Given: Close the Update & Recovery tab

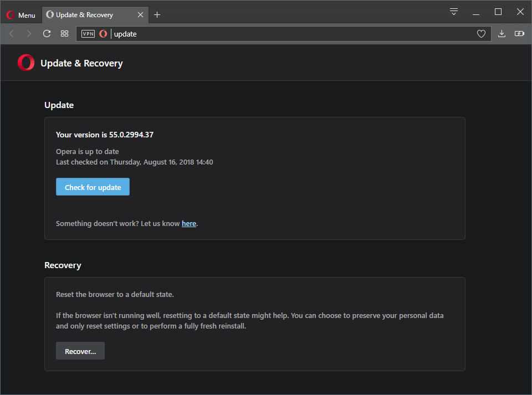Looking at the screenshot, I should (x=140, y=15).
